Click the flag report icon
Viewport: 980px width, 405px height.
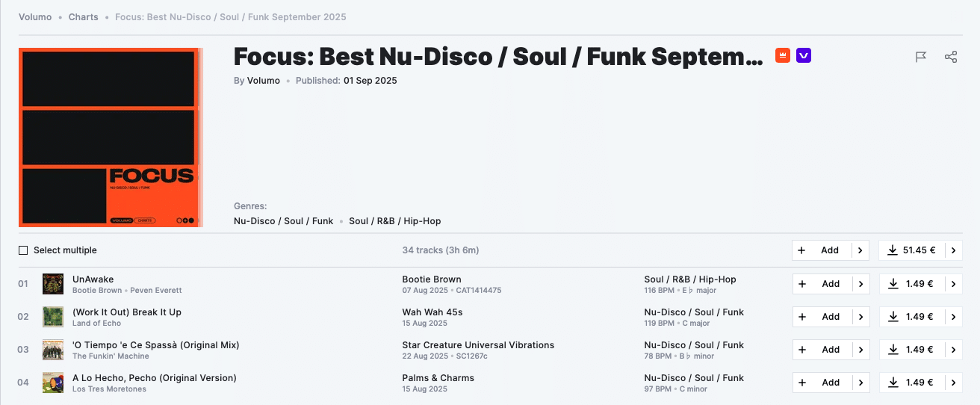coord(921,57)
